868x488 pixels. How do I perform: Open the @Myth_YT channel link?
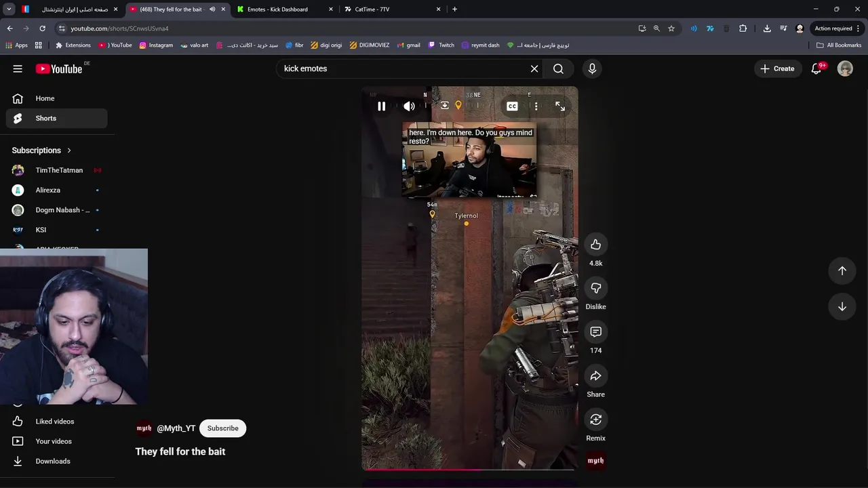[176, 428]
